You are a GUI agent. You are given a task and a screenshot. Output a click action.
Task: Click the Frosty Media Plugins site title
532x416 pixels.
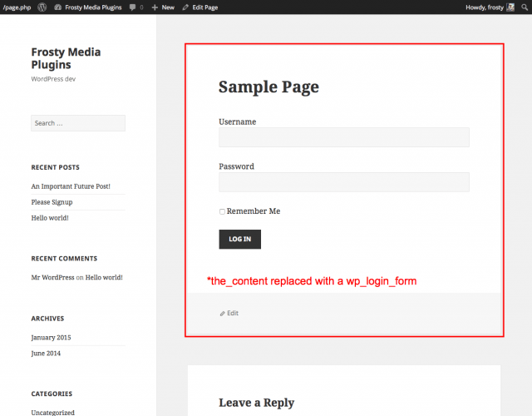[x=66, y=58]
